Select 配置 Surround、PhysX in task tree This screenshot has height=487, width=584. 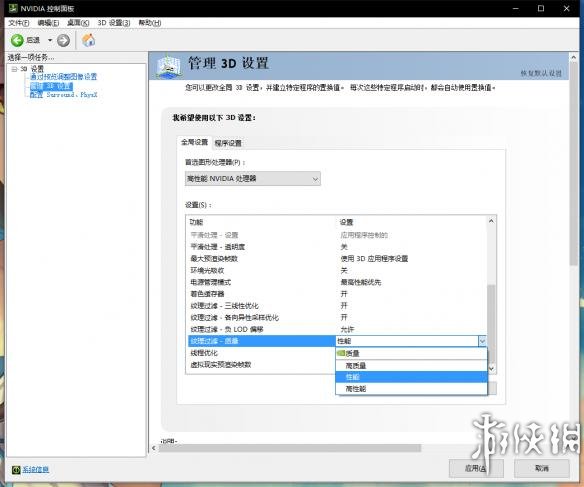pos(63,95)
